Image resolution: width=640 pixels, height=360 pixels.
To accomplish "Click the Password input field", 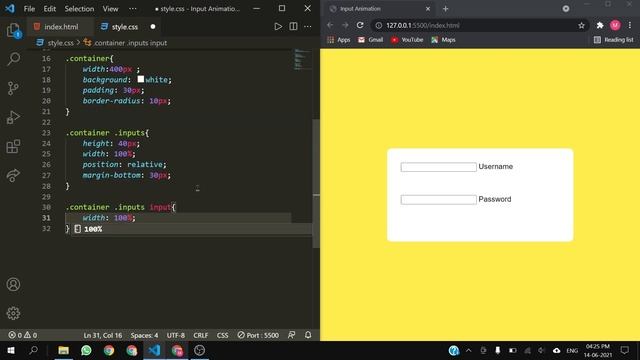I will (x=438, y=200).
